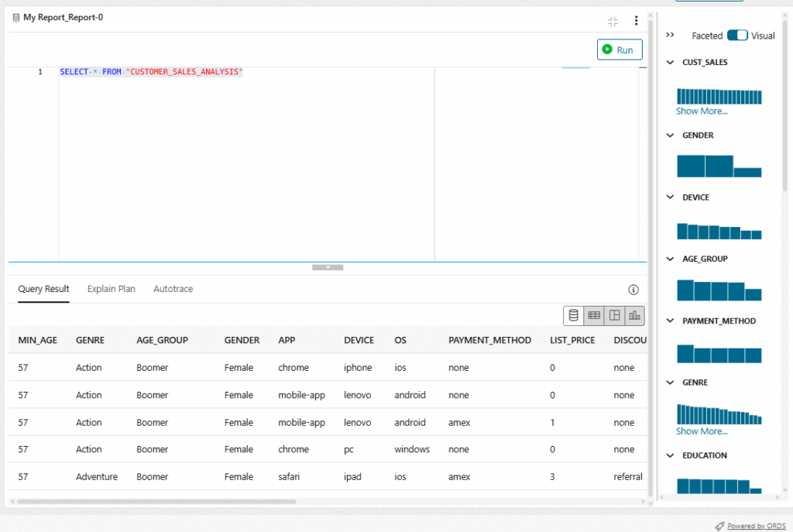Click the query info icon
The image size is (793, 532).
(x=633, y=290)
